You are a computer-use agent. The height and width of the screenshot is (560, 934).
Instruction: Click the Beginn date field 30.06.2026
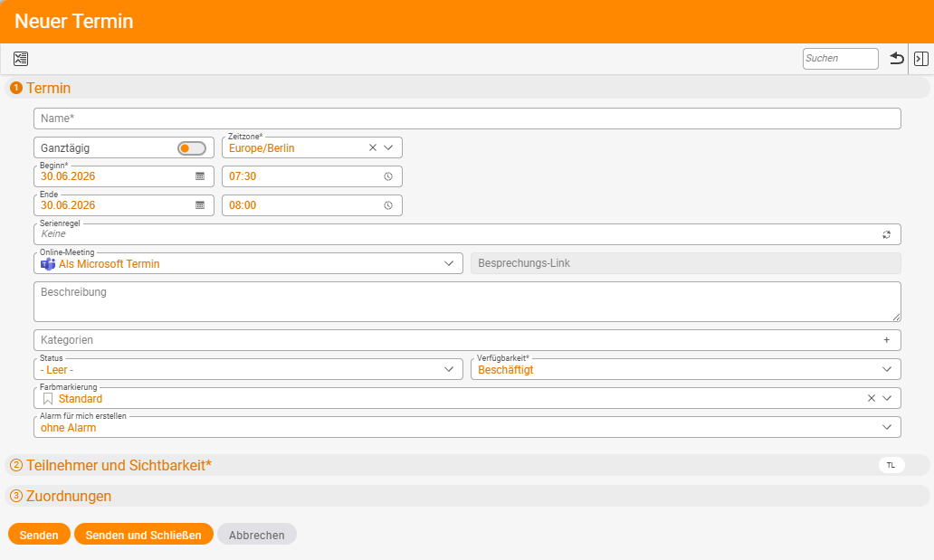coord(124,176)
